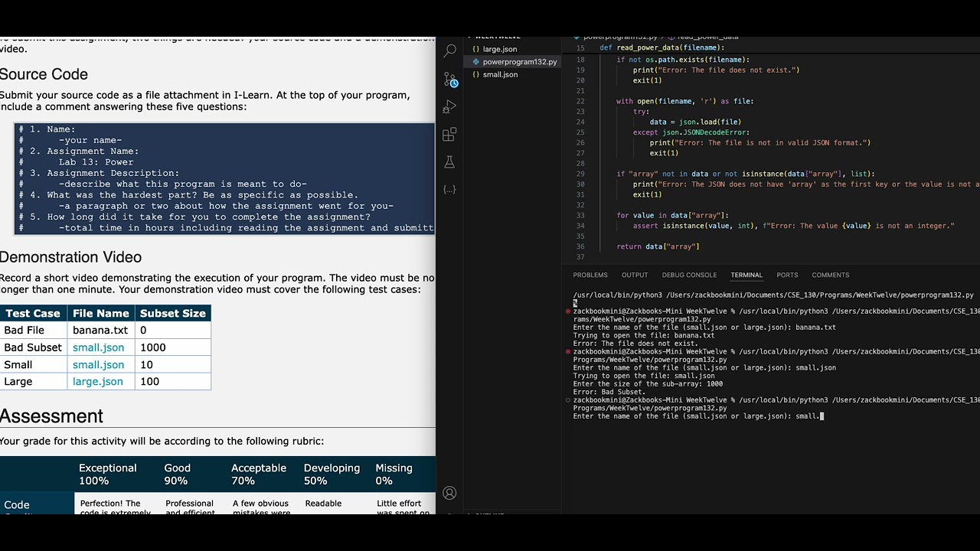Click the read_power_data breadcrumb in editor
Screen dimensions: 980x551
tap(707, 37)
